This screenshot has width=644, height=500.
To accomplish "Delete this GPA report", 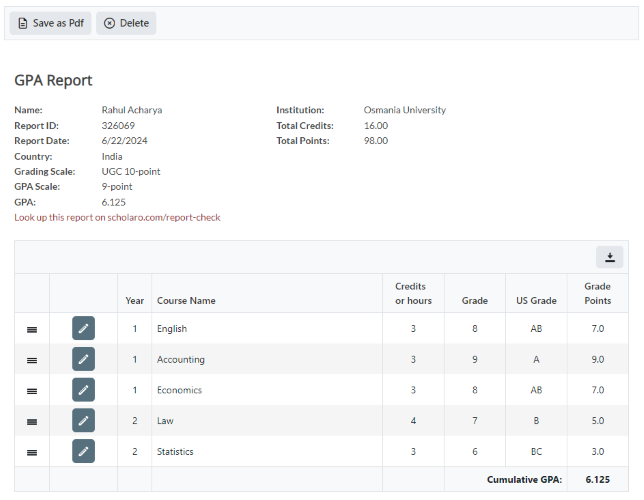I will [126, 23].
